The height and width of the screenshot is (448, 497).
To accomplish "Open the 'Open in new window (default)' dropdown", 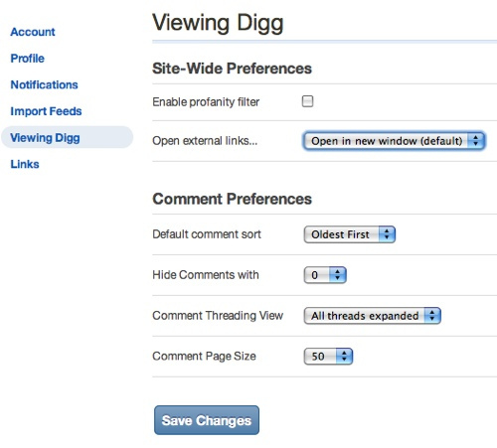I will (394, 141).
